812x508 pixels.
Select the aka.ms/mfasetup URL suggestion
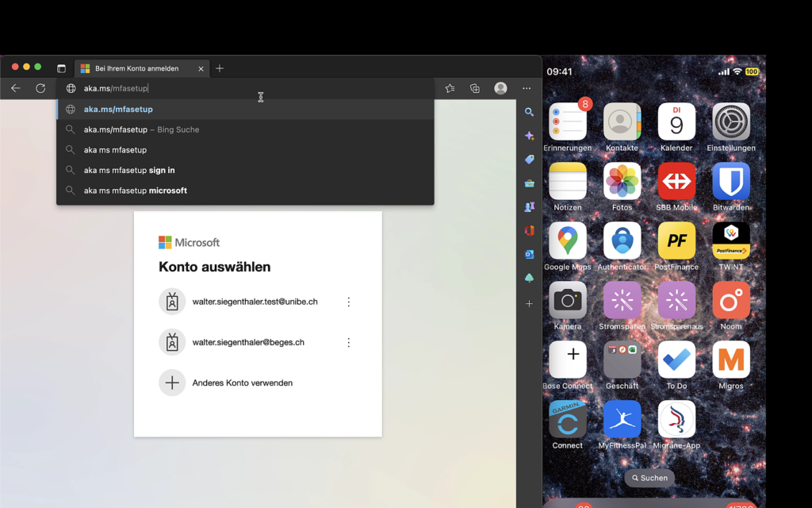(119, 110)
